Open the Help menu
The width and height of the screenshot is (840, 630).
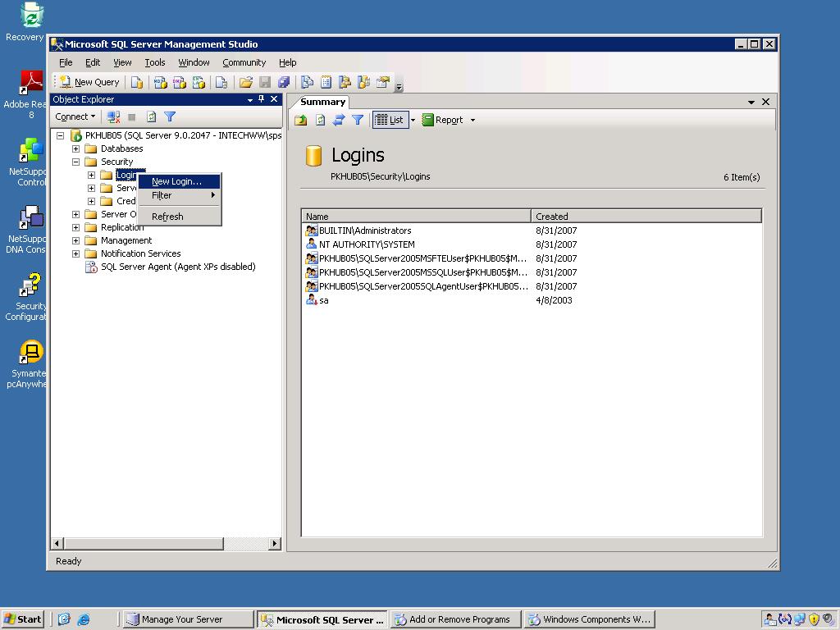287,62
